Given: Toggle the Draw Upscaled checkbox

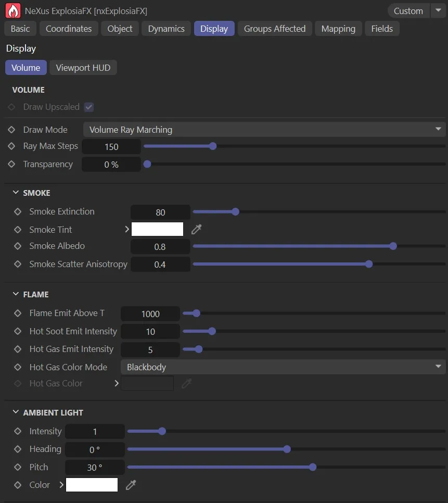Looking at the screenshot, I should point(88,107).
